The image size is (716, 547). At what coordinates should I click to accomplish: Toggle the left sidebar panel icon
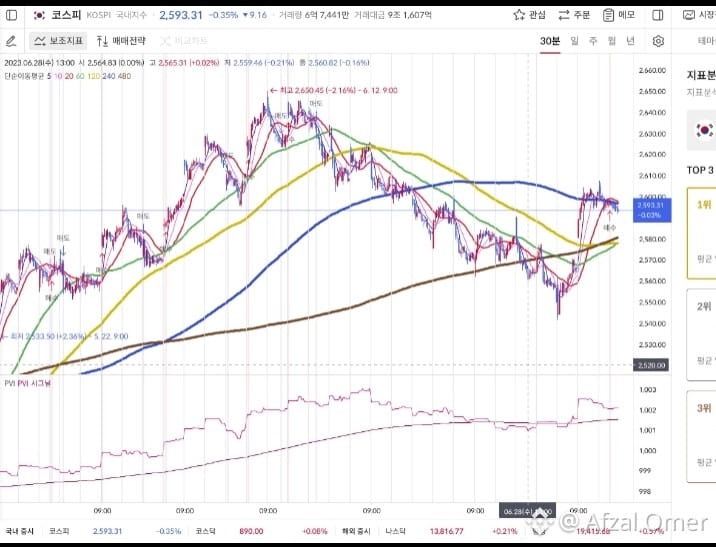(11, 15)
